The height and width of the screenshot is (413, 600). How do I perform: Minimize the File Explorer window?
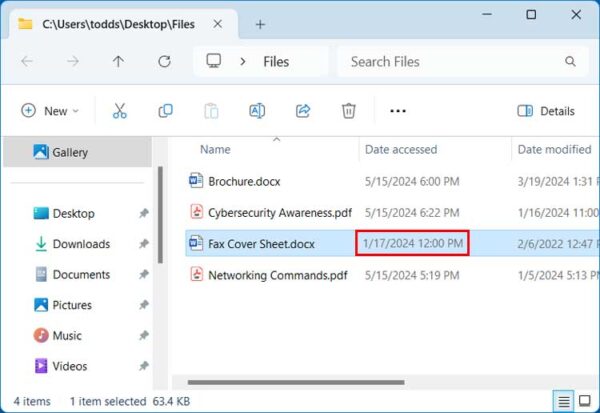click(x=487, y=15)
